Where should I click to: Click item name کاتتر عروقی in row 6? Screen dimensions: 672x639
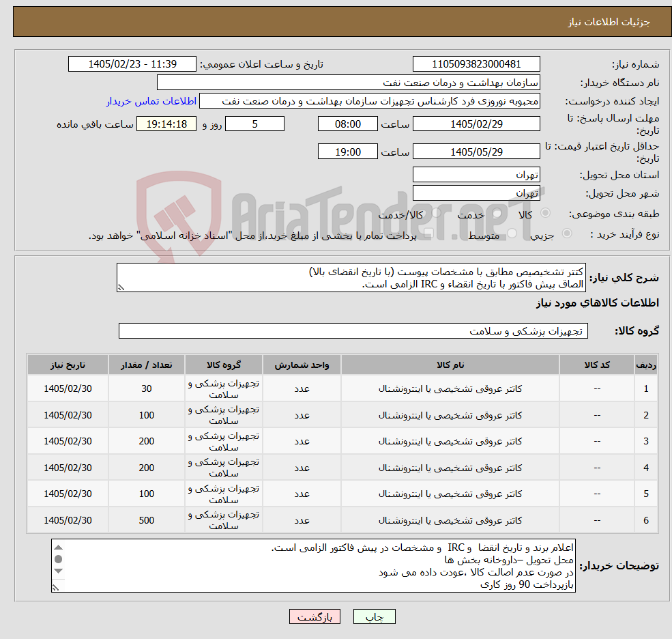pyautogui.click(x=450, y=521)
